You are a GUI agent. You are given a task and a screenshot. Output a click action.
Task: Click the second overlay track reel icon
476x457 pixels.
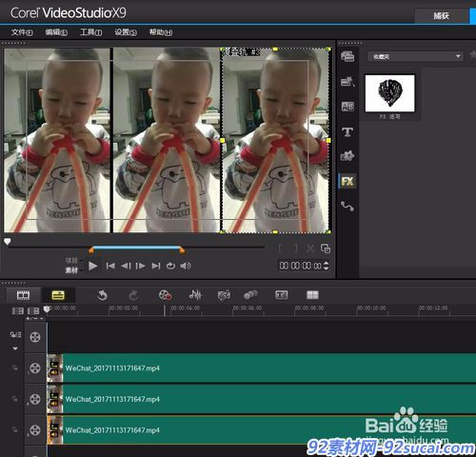coord(35,399)
